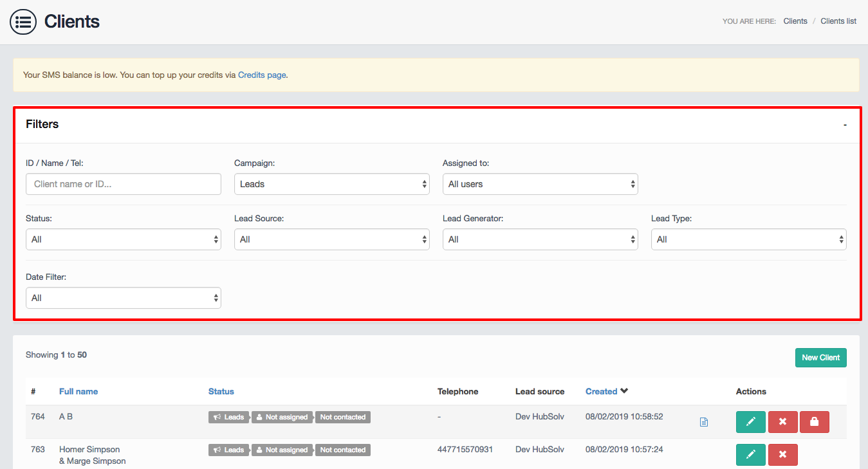Image resolution: width=868 pixels, height=469 pixels.
Task: Select the Lead Generator dropdown
Action: click(540, 239)
